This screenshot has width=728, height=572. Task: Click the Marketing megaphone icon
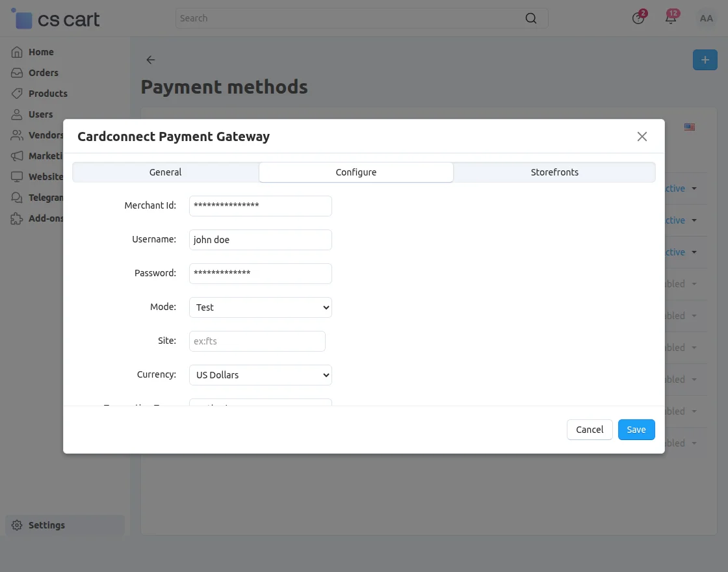pyautogui.click(x=17, y=156)
